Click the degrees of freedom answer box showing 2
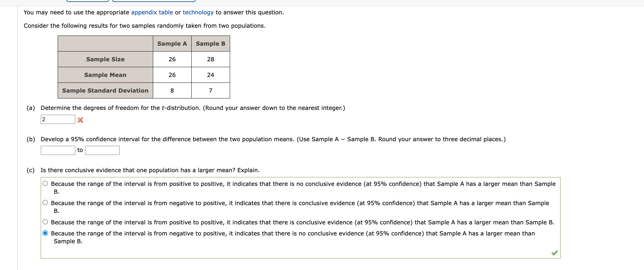The image size is (644, 270). click(58, 119)
